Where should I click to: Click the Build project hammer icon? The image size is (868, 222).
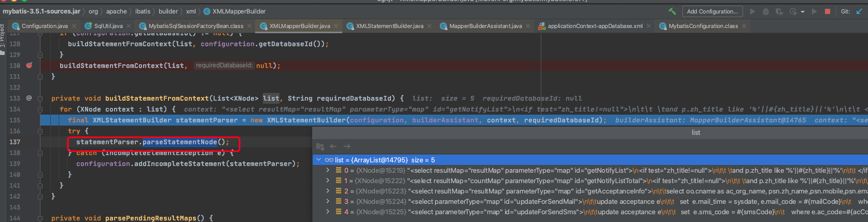(672, 11)
